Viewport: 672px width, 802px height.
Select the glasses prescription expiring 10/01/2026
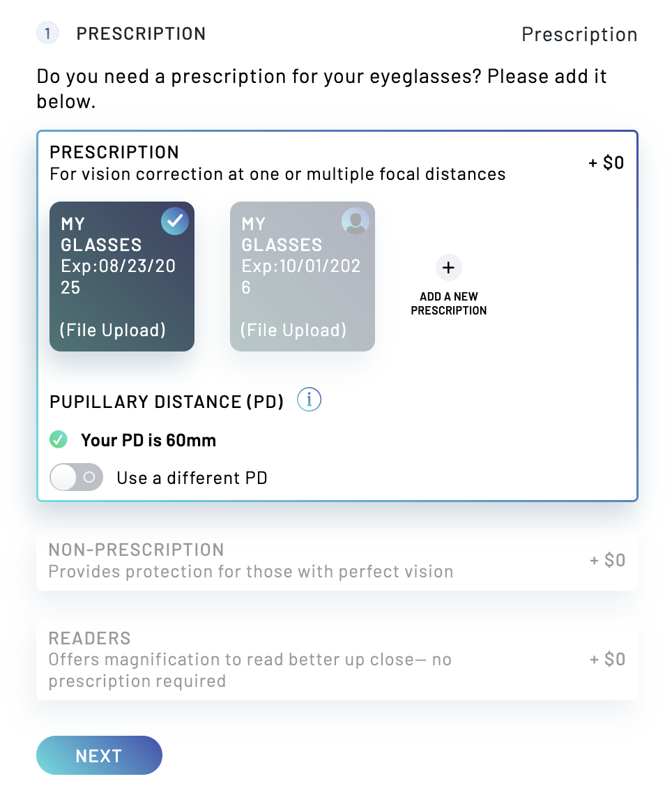[x=302, y=277]
